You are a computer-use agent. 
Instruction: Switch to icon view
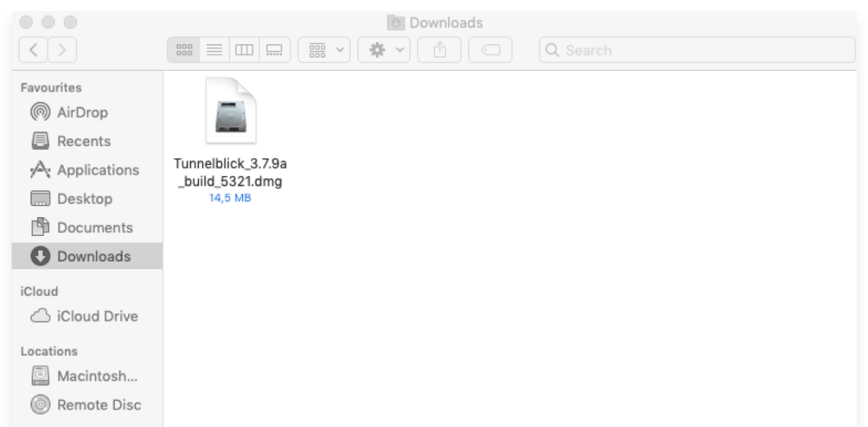click(x=184, y=50)
